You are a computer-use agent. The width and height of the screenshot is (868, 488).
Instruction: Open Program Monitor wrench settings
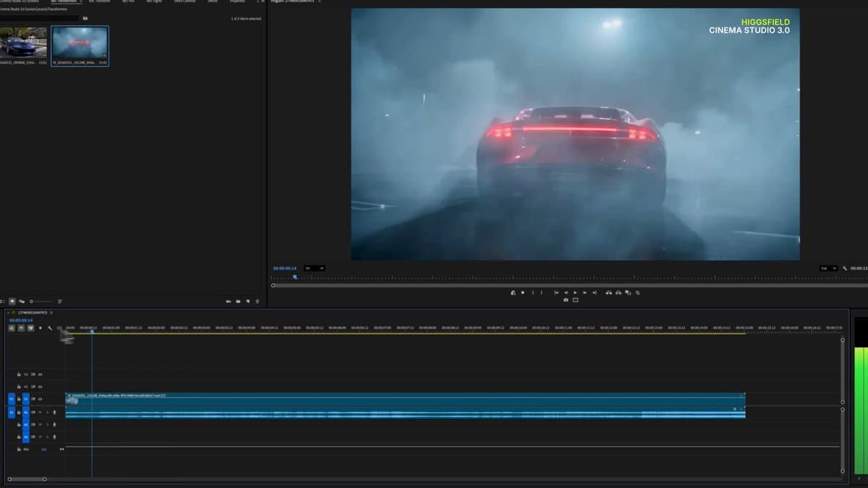844,268
